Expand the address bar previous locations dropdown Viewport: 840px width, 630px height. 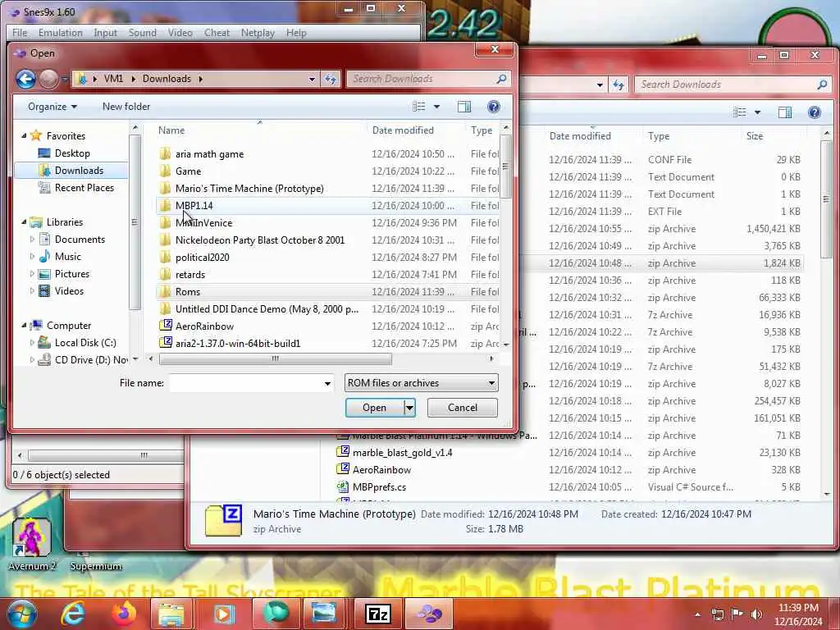(312, 80)
